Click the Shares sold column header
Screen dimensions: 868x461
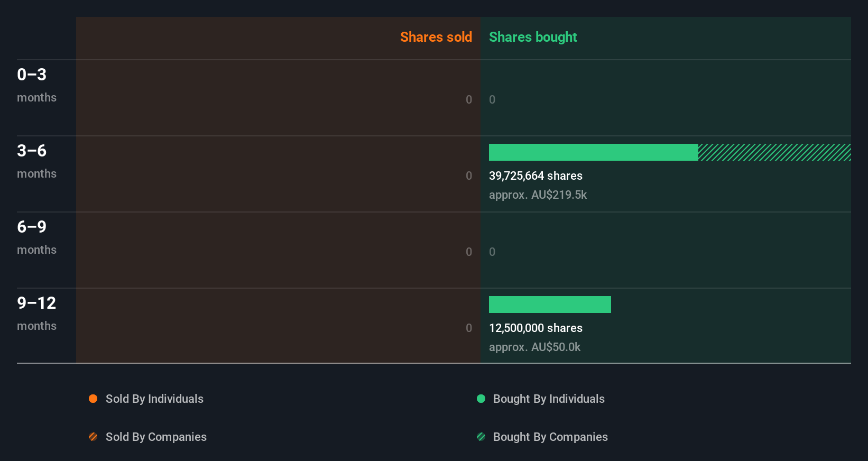436,37
